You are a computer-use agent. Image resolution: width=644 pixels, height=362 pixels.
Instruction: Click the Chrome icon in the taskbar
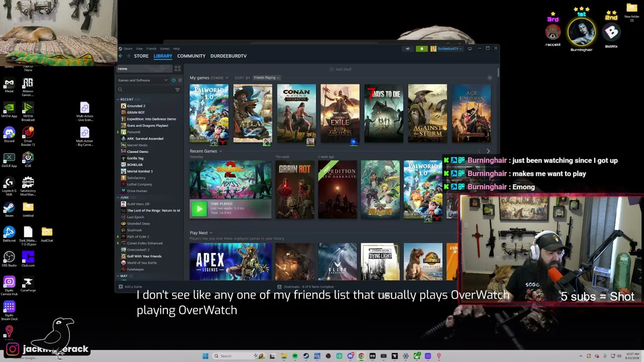pyautogui.click(x=361, y=356)
